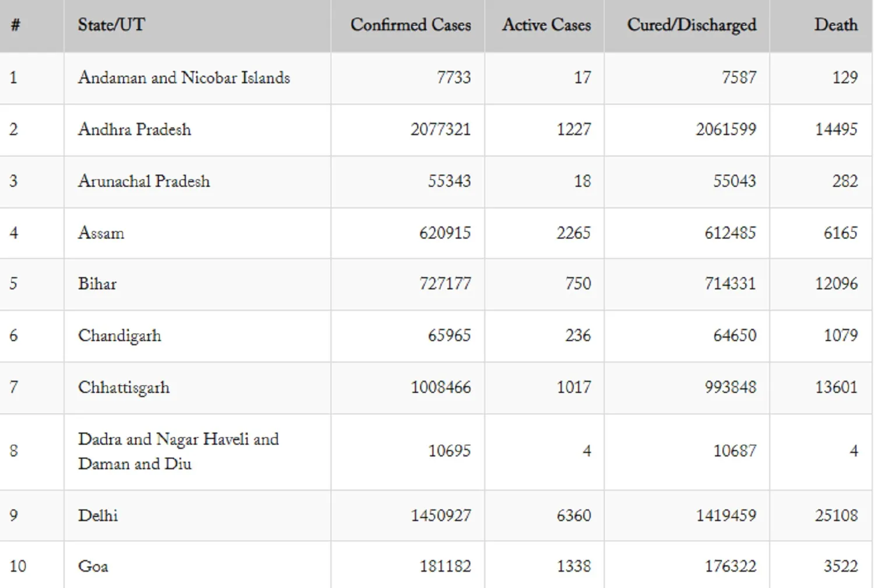Click confirmed cases value 181182

click(445, 566)
